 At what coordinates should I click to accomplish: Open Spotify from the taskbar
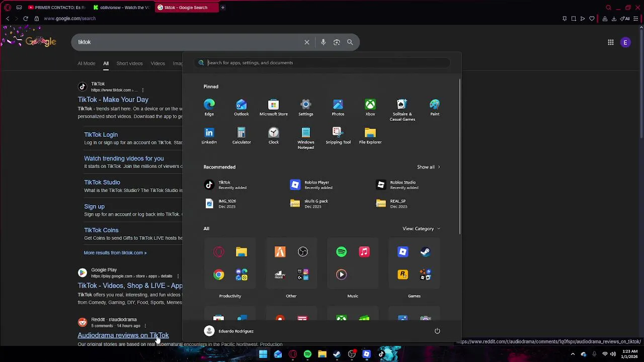point(307,354)
